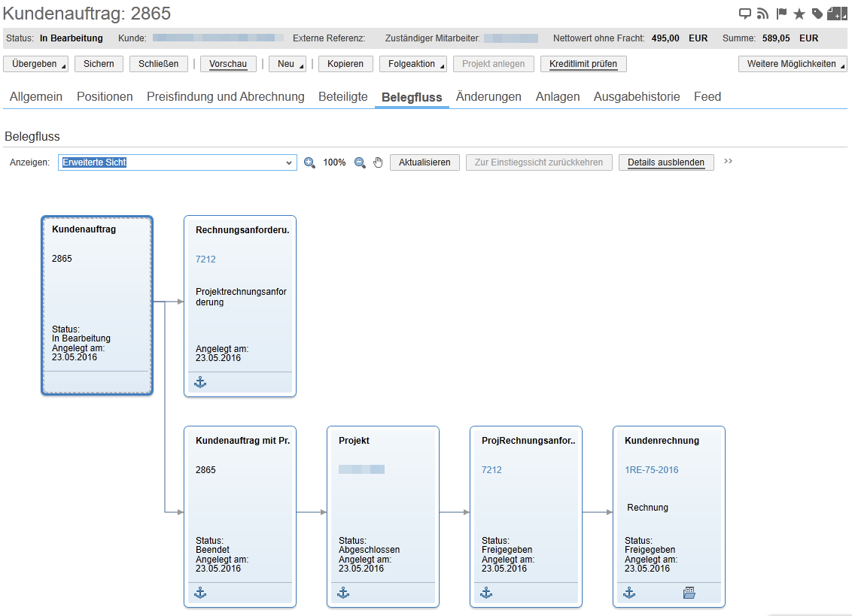852x616 pixels.
Task: Open the Feed tab
Action: tap(707, 97)
